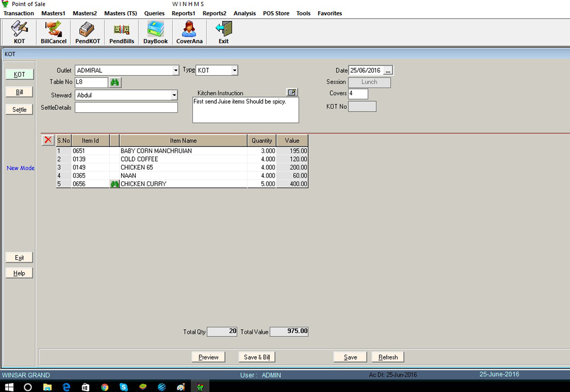Open the Masters1 menu
570x392 pixels.
53,14
